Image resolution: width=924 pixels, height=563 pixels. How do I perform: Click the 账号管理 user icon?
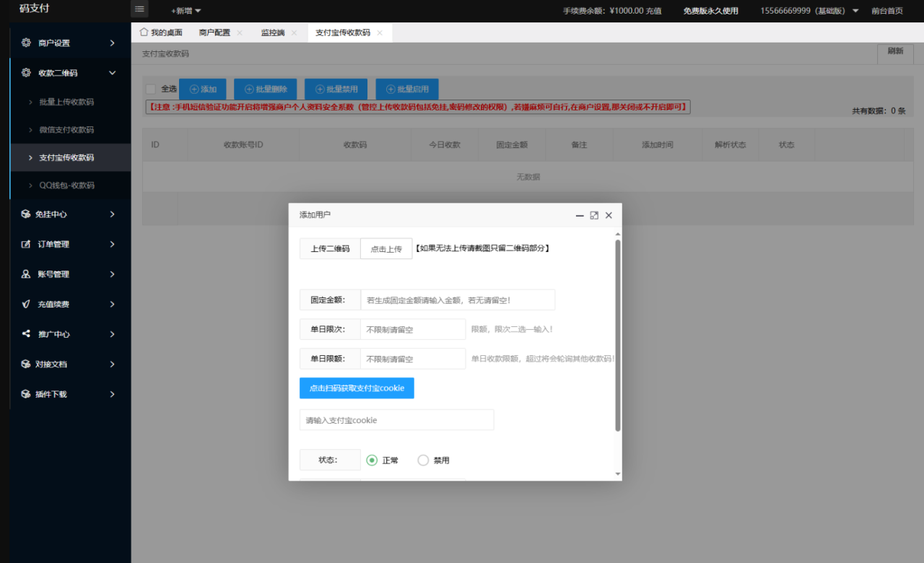[x=26, y=274]
